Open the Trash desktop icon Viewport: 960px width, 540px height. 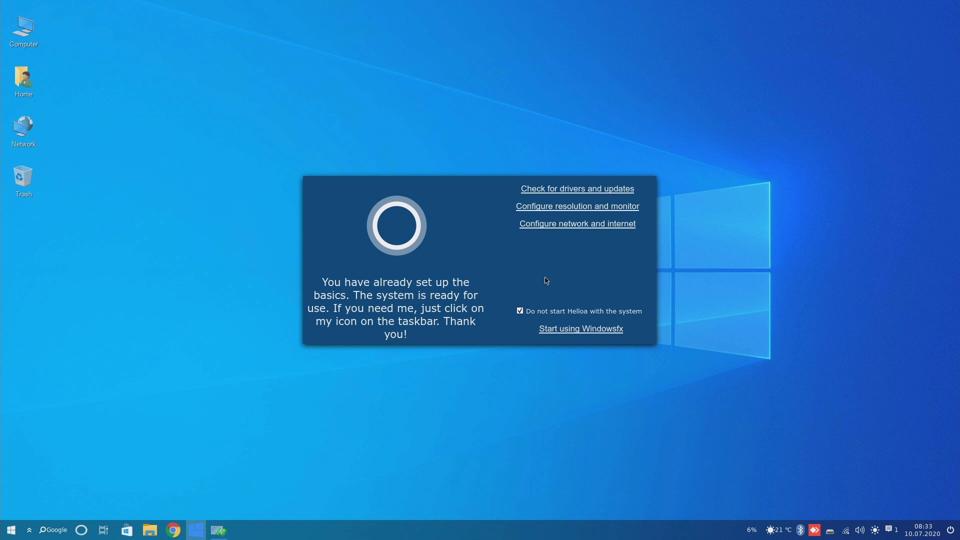[x=23, y=177]
